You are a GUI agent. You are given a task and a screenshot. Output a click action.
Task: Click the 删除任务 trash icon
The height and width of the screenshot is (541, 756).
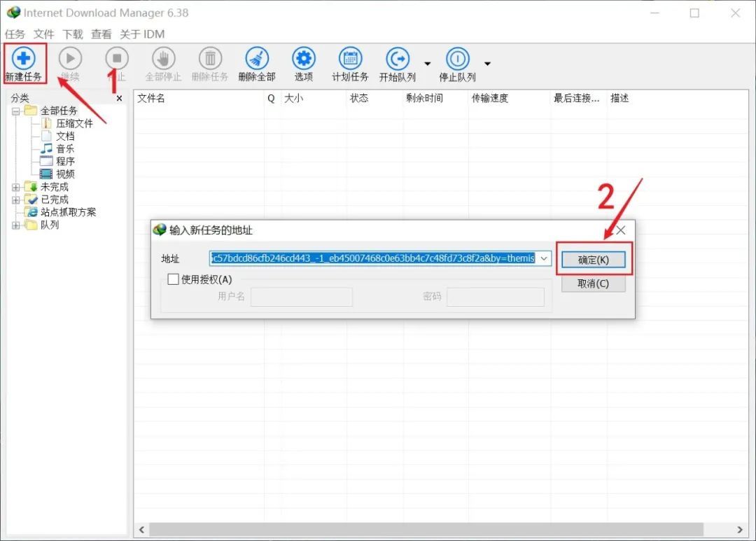(x=210, y=58)
